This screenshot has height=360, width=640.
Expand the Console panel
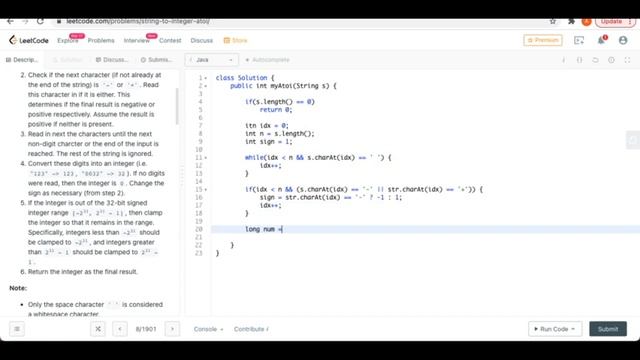pos(208,329)
